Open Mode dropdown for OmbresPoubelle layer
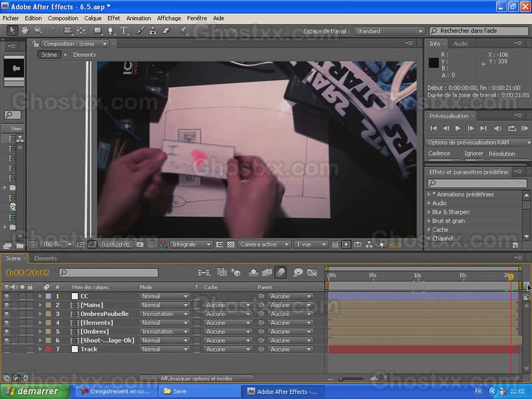This screenshot has width=532, height=399. pos(164,314)
